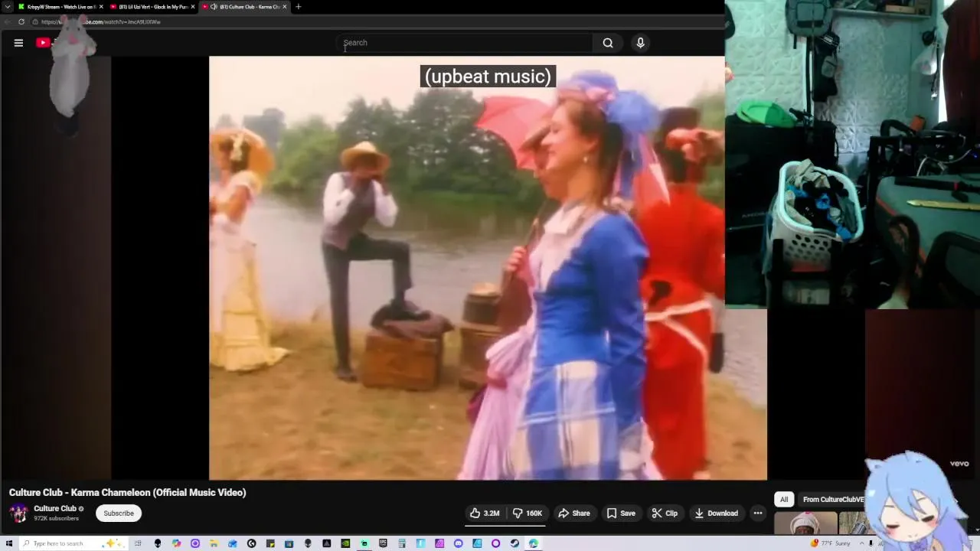Switch to the Lil Uzi Vert tab
The width and height of the screenshot is (980, 551).
click(x=152, y=7)
